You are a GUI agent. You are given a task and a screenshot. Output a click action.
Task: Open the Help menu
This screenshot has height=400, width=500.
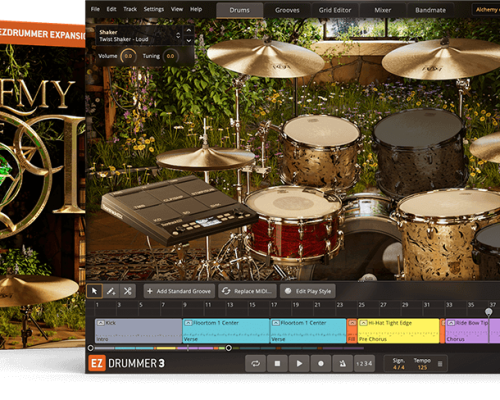pos(196,9)
